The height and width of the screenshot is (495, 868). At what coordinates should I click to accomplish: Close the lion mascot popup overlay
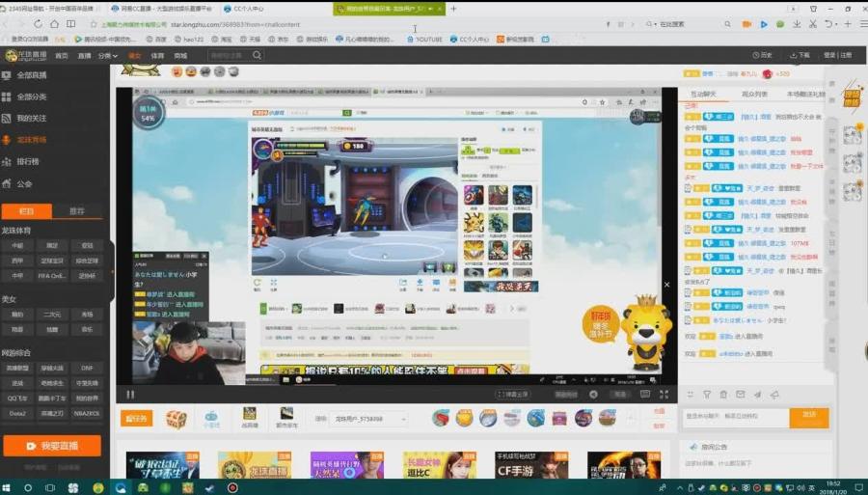pyautogui.click(x=666, y=285)
